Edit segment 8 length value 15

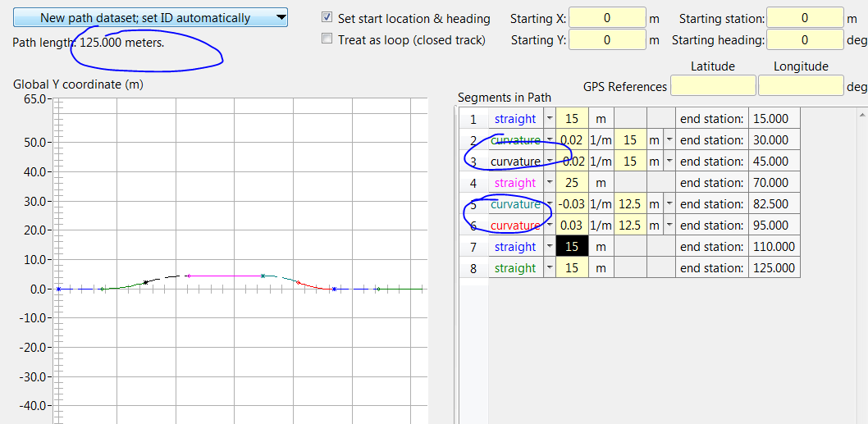[x=572, y=268]
